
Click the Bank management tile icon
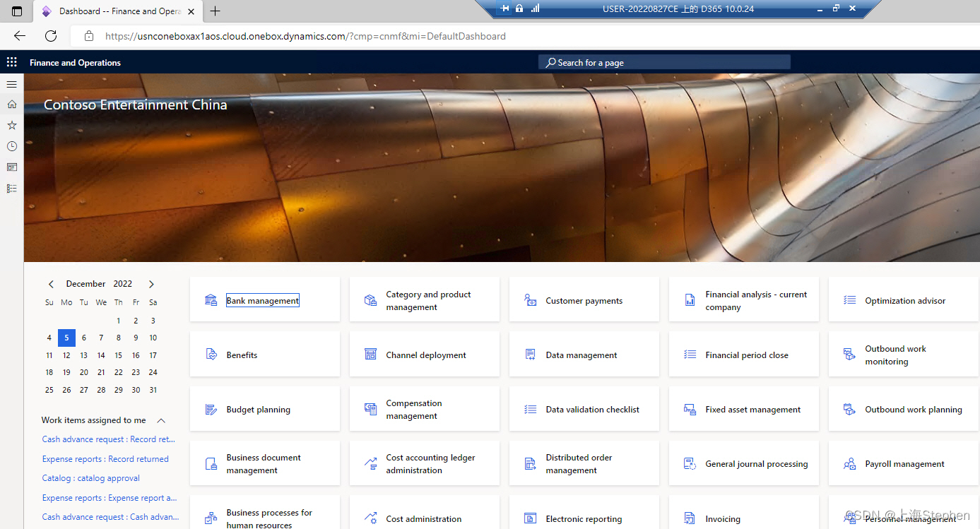tap(211, 300)
